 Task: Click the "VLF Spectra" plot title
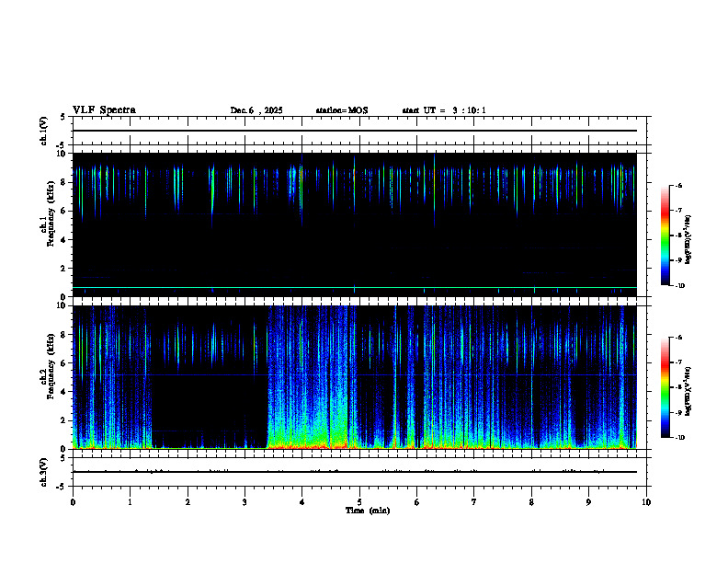[104, 110]
